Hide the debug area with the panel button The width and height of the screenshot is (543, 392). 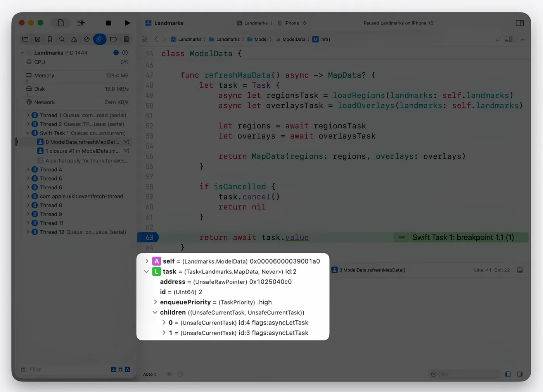coord(520,270)
